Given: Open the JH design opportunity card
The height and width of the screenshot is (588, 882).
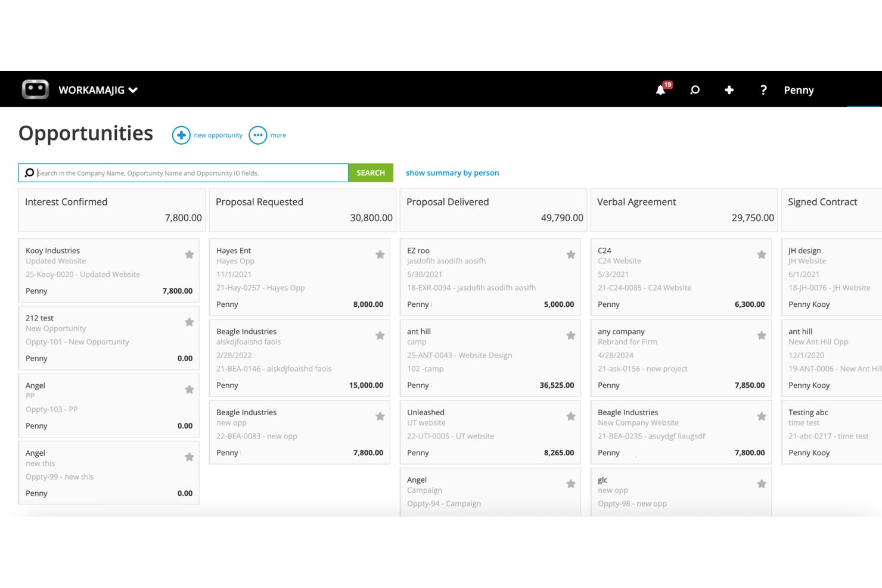Looking at the screenshot, I should pos(832,277).
